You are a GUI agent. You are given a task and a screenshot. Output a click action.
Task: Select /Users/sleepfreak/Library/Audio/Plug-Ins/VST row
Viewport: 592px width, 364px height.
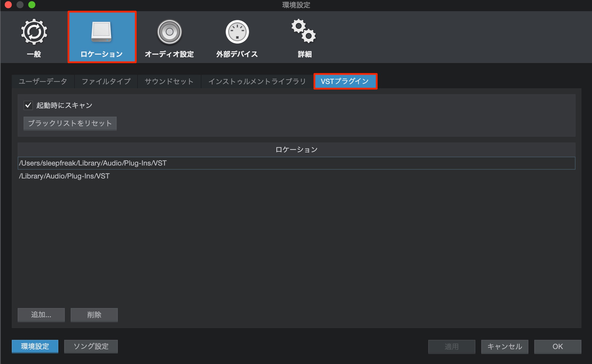[x=297, y=163]
